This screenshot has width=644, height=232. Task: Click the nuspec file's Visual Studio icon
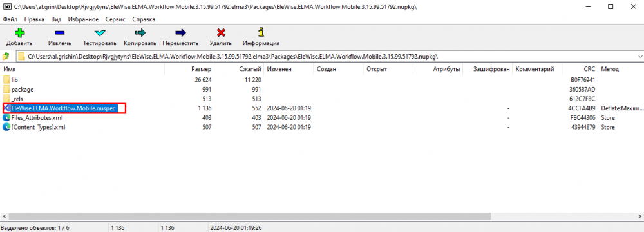[x=6, y=108]
